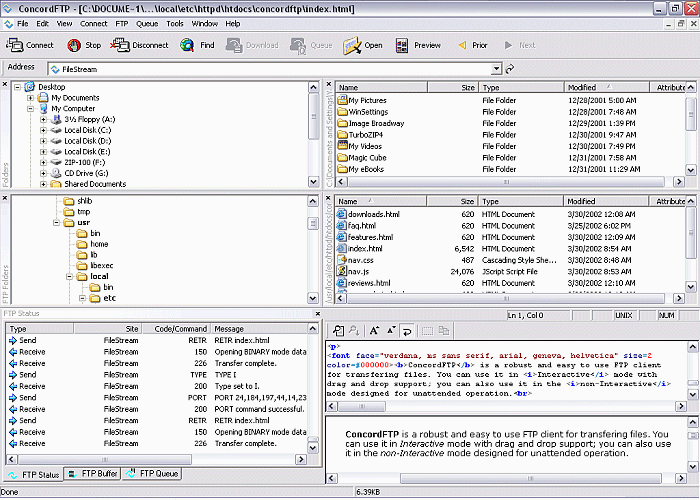The width and height of the screenshot is (700, 500).
Task: Click the Preview toolbar button
Action: pos(418,45)
